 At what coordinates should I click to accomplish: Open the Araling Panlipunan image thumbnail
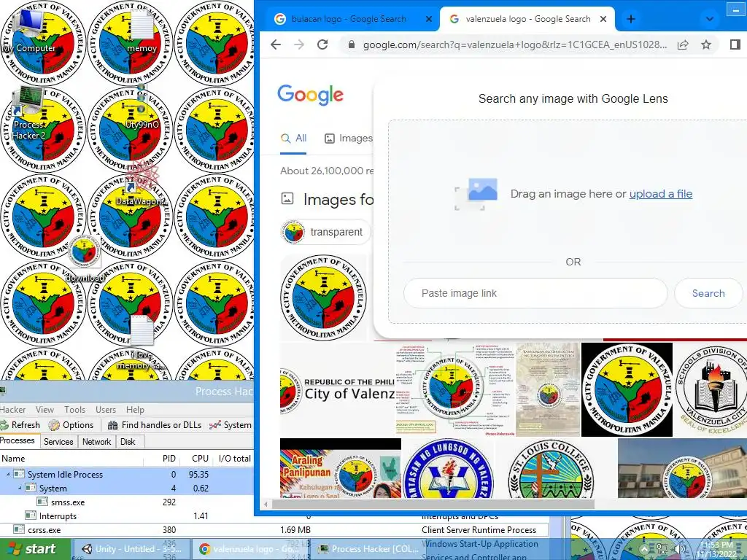[x=341, y=469]
